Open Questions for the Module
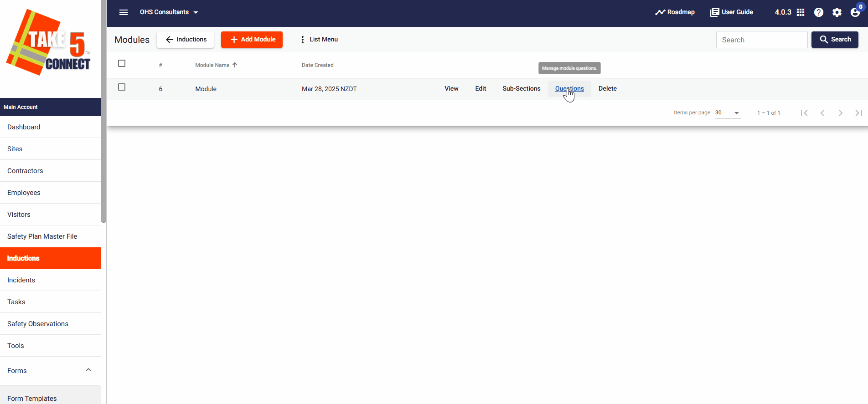 coord(569,89)
